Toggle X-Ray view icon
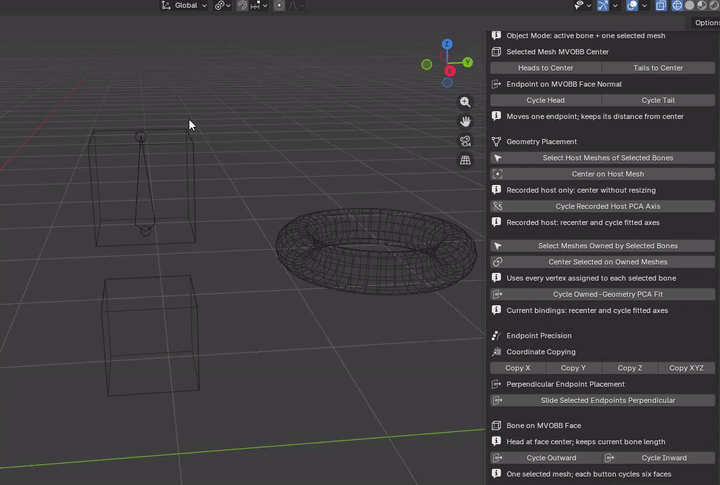The height and width of the screenshot is (485, 720). tap(661, 6)
